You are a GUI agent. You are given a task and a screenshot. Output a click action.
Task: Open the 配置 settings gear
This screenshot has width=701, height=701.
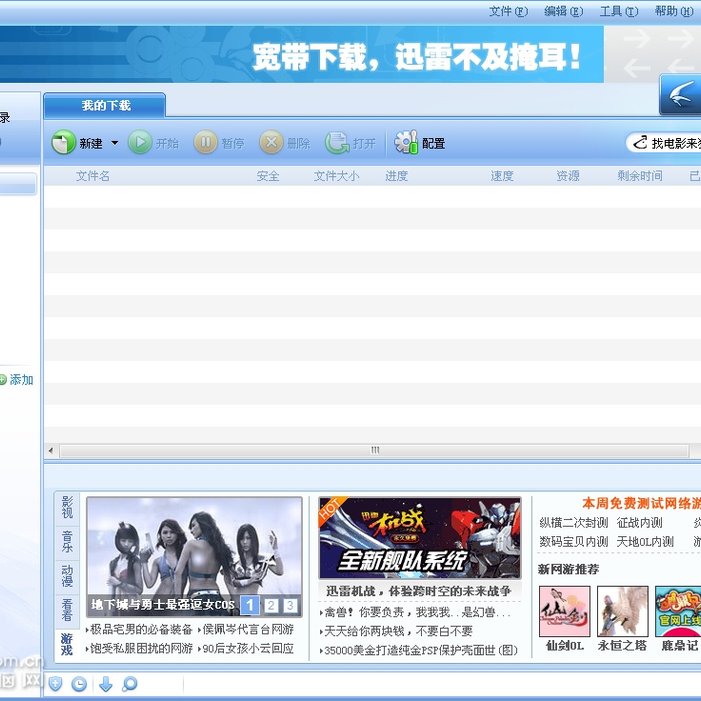click(x=419, y=143)
